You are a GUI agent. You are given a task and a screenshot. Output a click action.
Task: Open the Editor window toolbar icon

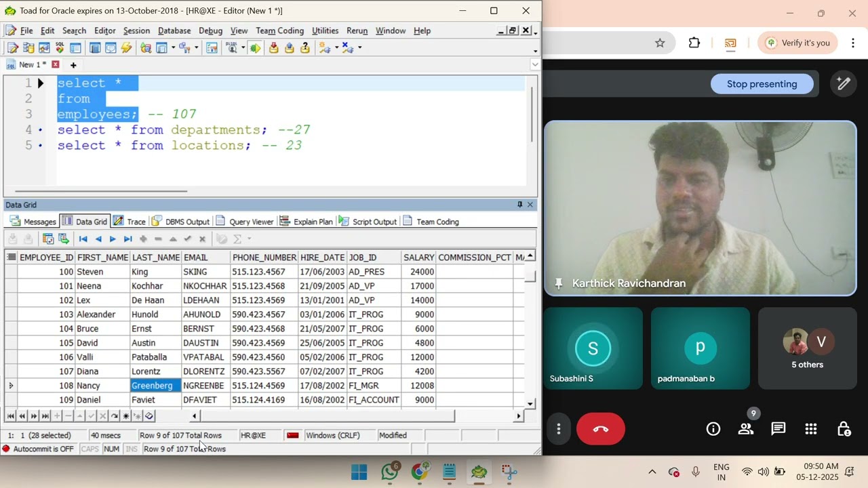(x=12, y=48)
